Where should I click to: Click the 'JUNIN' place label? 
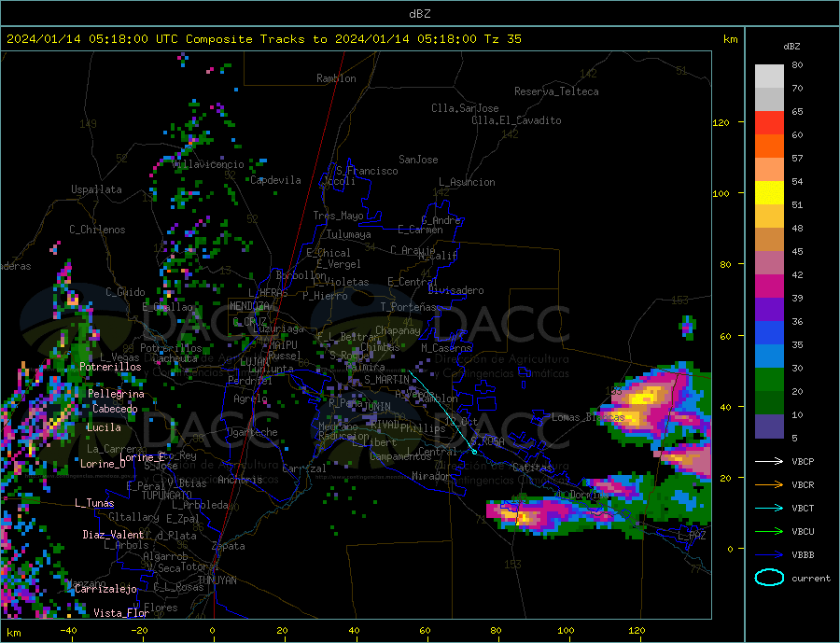[377, 407]
